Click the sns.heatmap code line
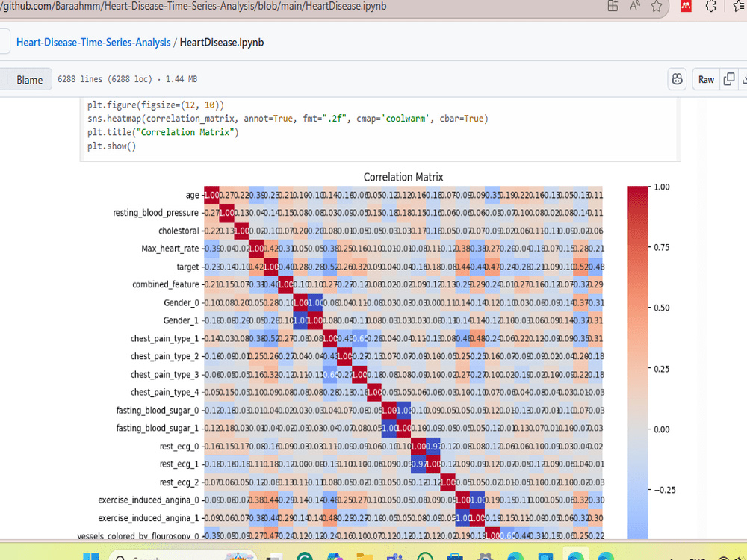 [x=288, y=119]
